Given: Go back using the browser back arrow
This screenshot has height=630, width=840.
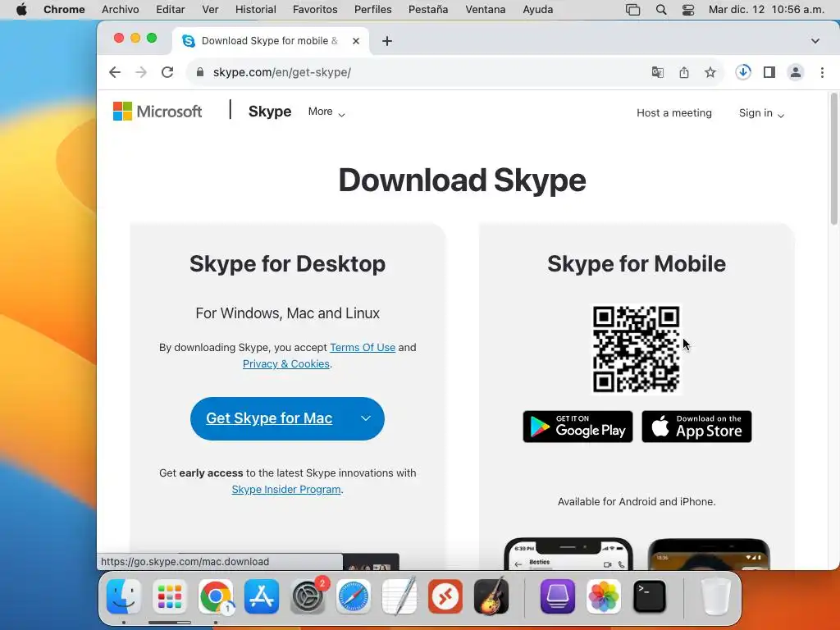Looking at the screenshot, I should pos(115,72).
